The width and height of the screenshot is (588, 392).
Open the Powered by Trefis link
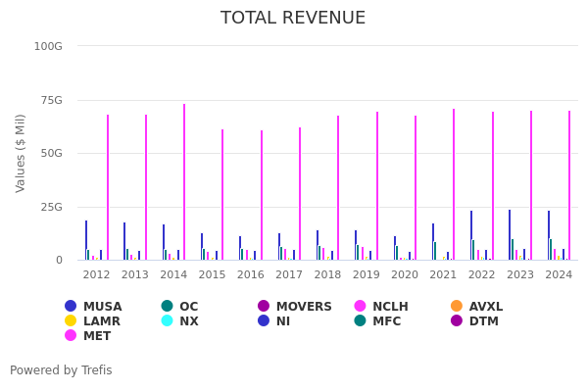61,370
